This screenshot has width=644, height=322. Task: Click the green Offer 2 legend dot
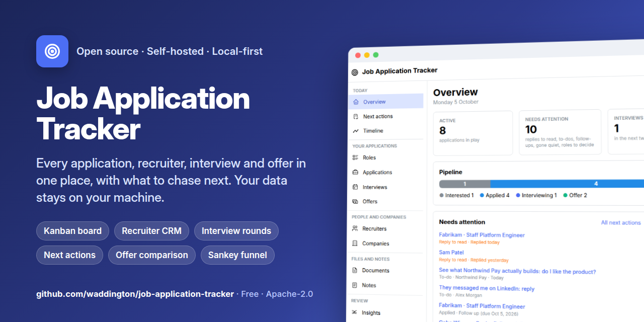(x=565, y=195)
